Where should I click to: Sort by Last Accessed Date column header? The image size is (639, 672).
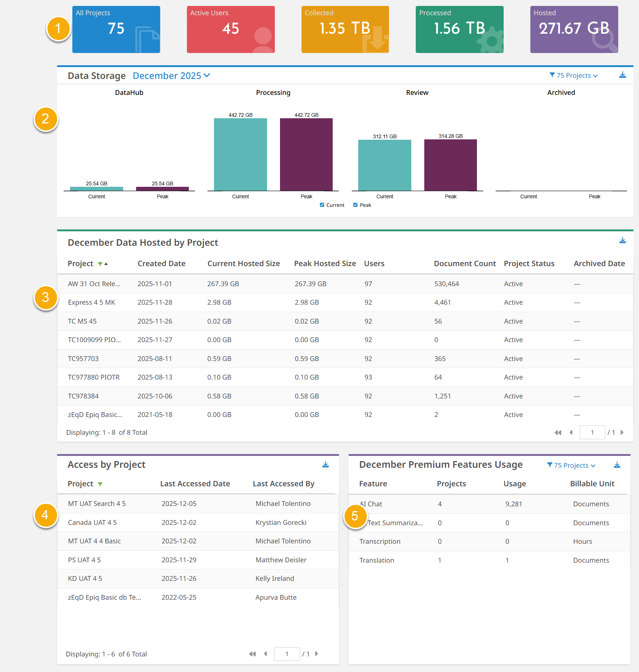pyautogui.click(x=195, y=484)
